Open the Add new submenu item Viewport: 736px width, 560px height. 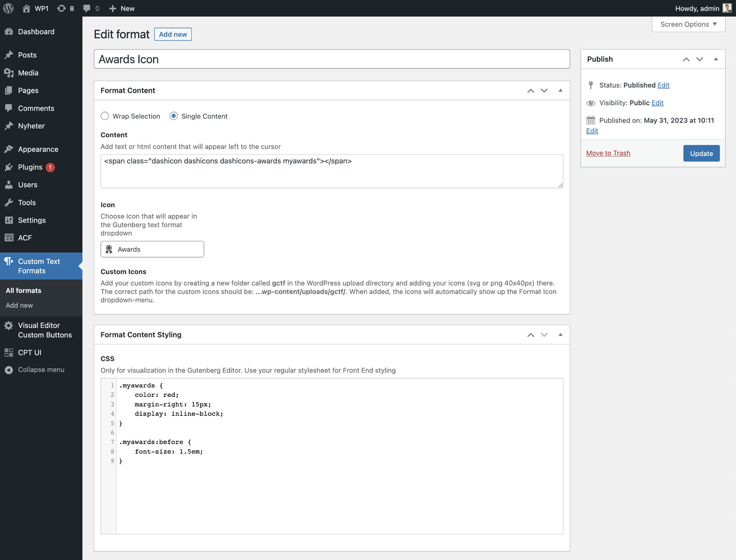point(19,305)
